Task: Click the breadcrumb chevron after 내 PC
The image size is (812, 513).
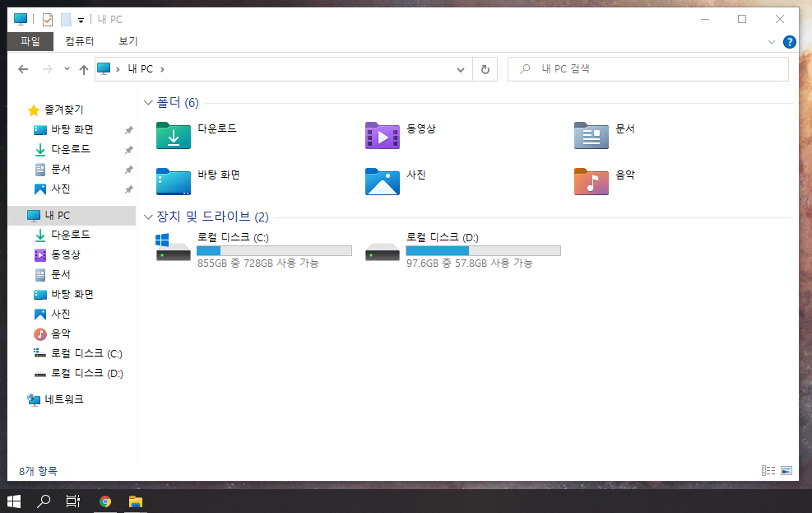Action: [x=162, y=69]
